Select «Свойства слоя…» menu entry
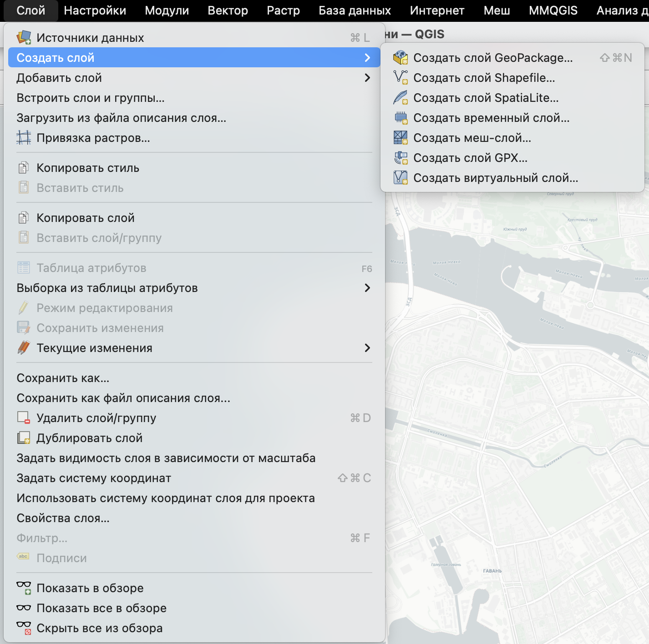This screenshot has height=644, width=649. click(x=63, y=518)
